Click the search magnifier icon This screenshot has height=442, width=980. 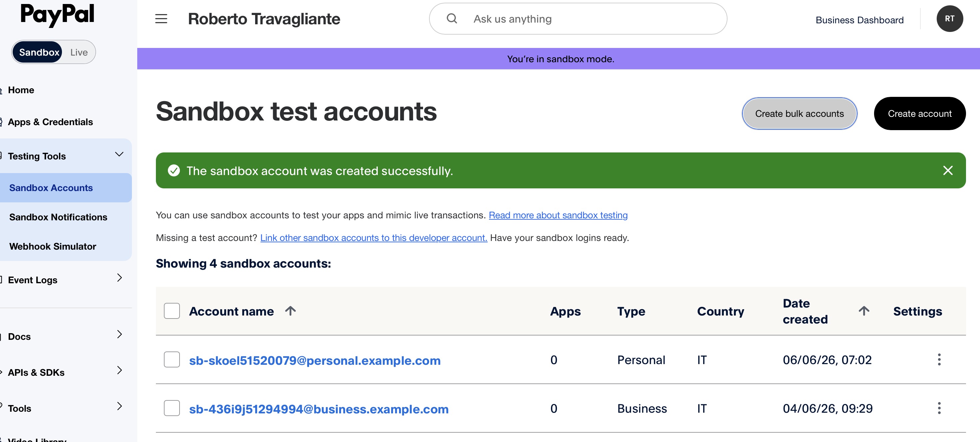click(452, 18)
